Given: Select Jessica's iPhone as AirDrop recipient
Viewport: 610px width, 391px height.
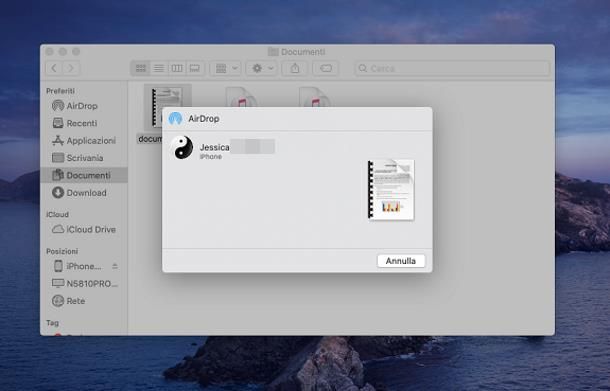Looking at the screenshot, I should tap(223, 148).
